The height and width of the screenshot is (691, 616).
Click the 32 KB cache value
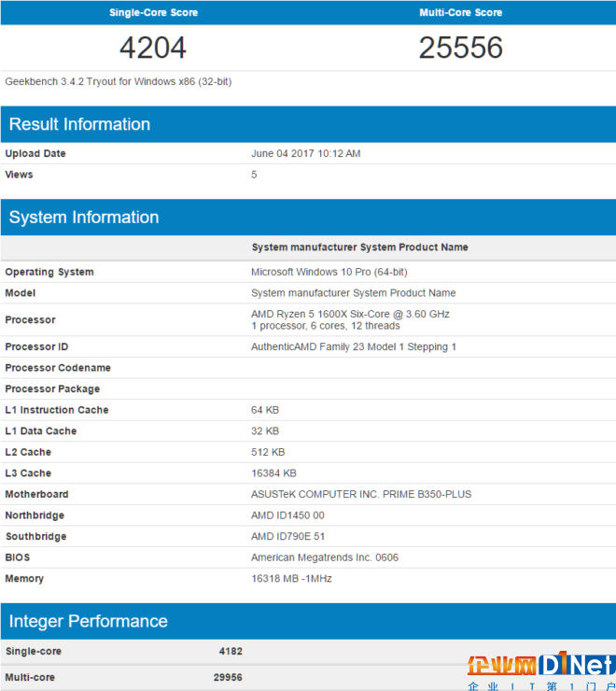(265, 431)
